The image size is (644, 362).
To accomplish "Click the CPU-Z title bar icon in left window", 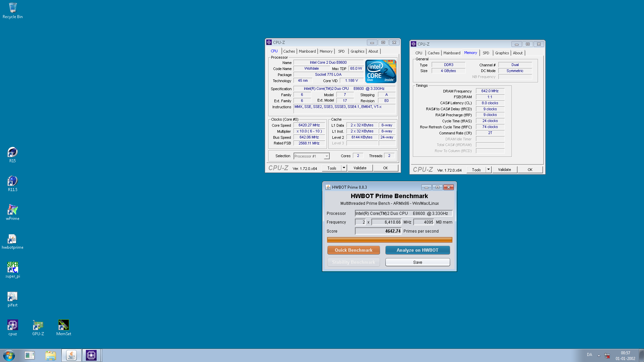I will coord(269,42).
